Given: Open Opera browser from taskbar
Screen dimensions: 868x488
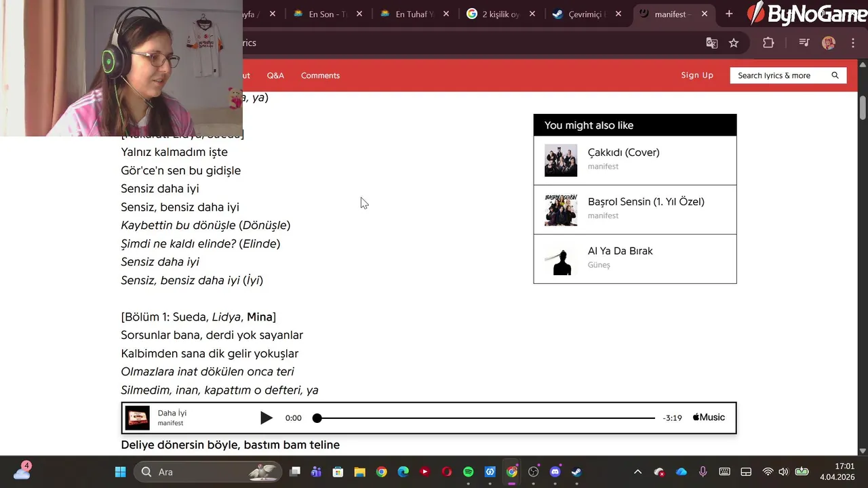Looking at the screenshot, I should [x=446, y=472].
